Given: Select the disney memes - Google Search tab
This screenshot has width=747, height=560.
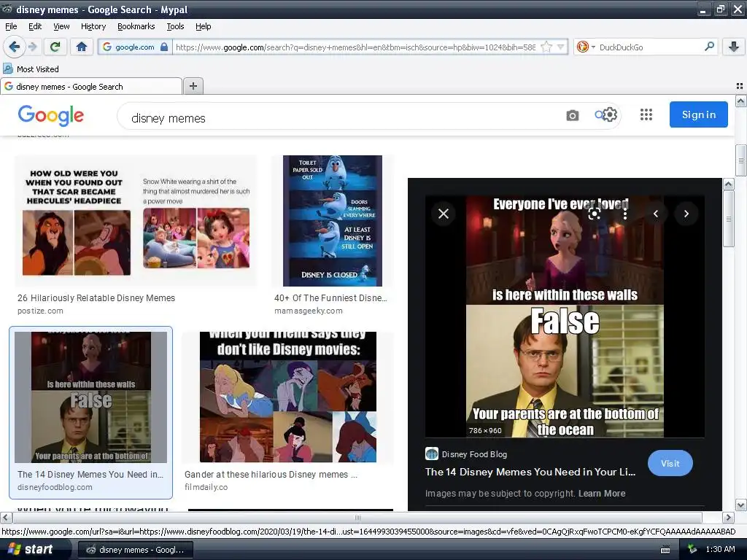Looking at the screenshot, I should click(x=91, y=86).
